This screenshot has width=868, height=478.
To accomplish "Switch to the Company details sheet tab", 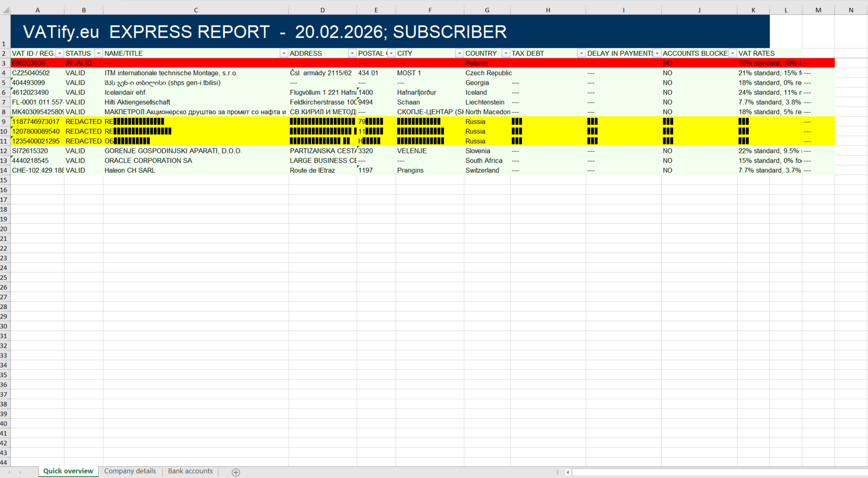I will click(130, 471).
